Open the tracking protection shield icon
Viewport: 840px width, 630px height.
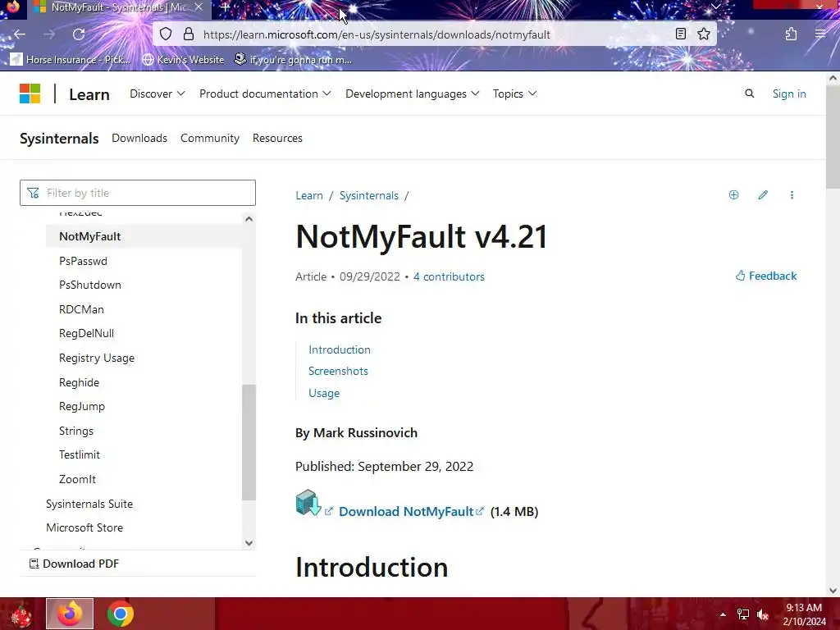pyautogui.click(x=166, y=34)
